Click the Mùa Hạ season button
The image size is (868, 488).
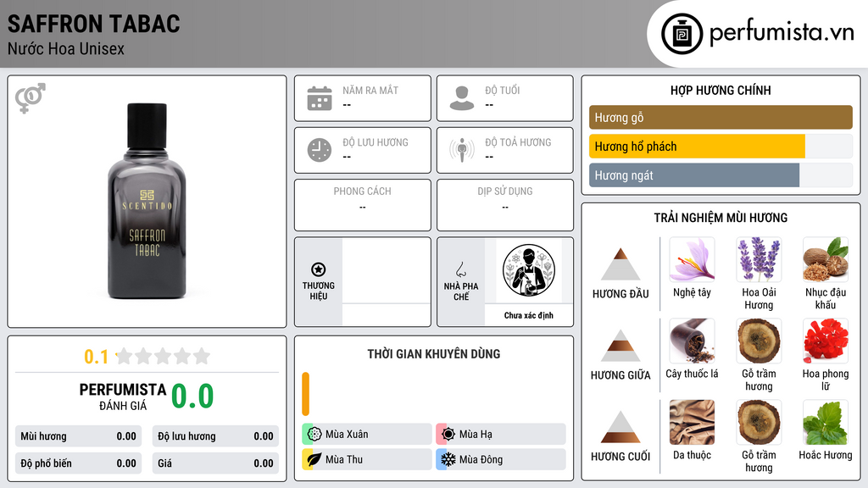501,434
